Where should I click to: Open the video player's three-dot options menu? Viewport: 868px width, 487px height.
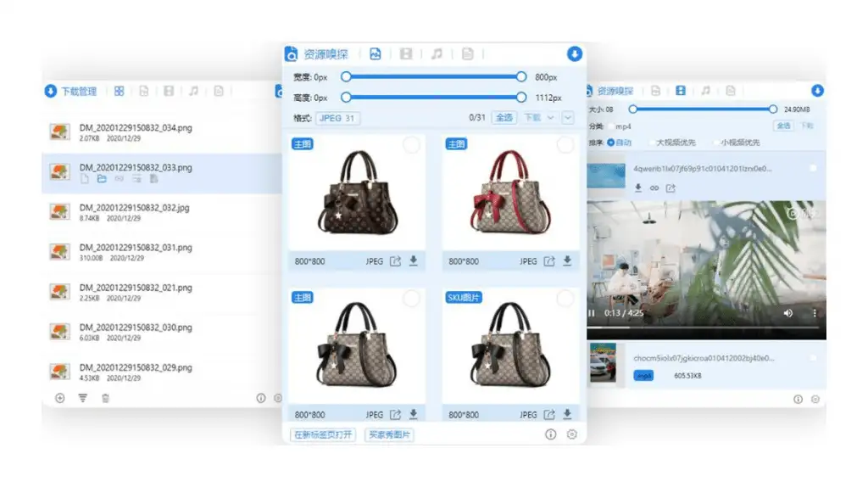[x=815, y=313]
